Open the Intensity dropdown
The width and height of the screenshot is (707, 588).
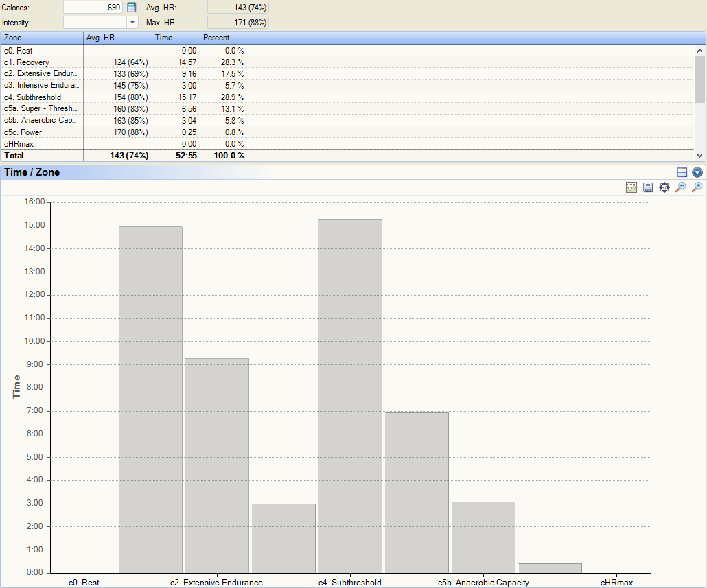[131, 22]
